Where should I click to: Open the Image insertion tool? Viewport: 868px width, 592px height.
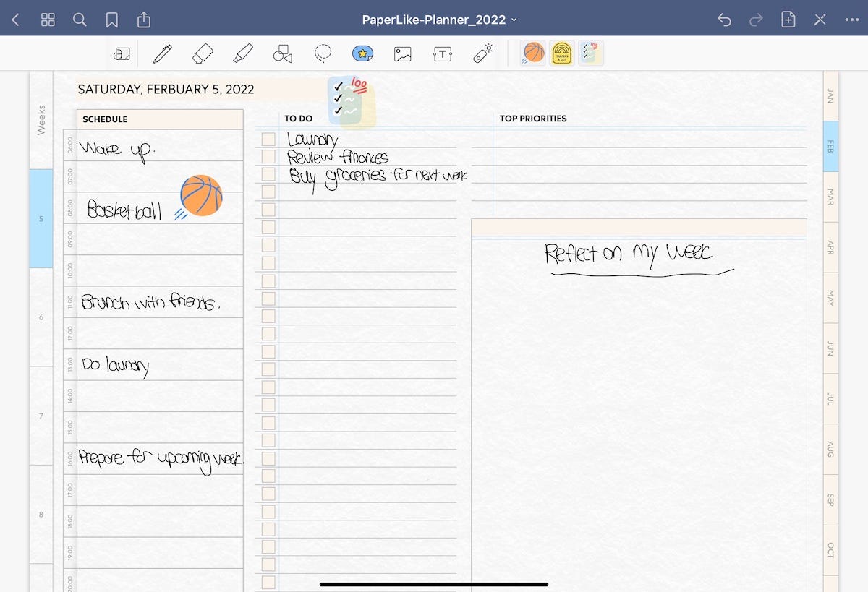pyautogui.click(x=403, y=53)
